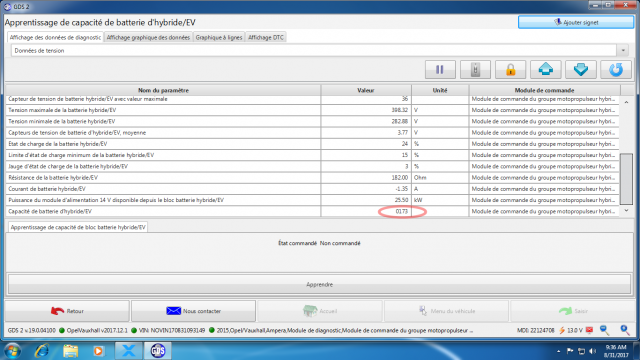
Task: Move selected parameter down with blue arrow
Action: pyautogui.click(x=580, y=70)
